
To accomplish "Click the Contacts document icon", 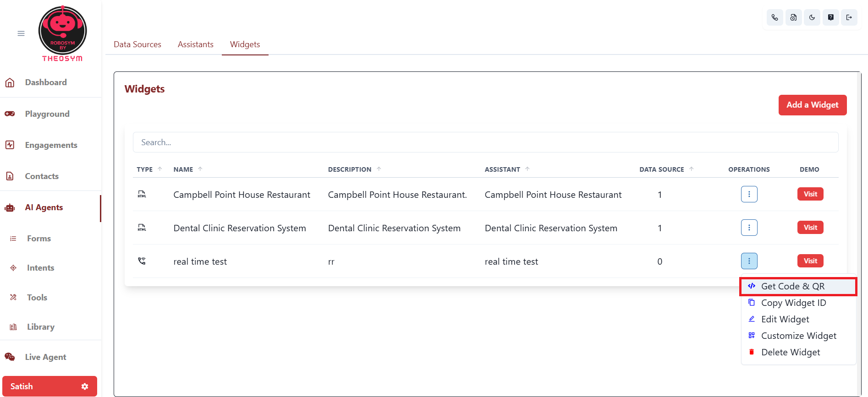I will pyautogui.click(x=10, y=176).
